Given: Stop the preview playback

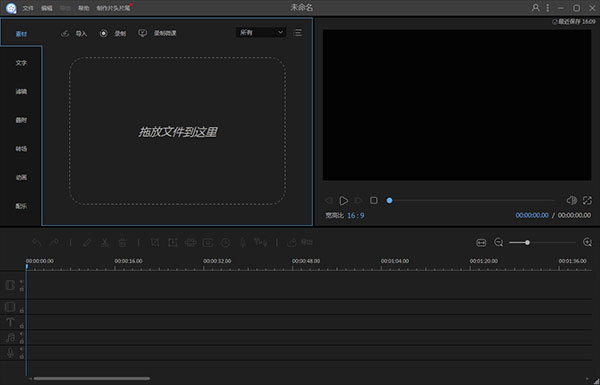Looking at the screenshot, I should click(374, 200).
